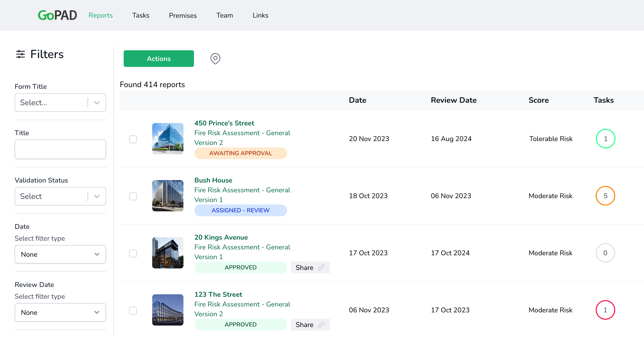The height and width of the screenshot is (337, 644).
Task: Go to the Reports tab
Action: 101,15
